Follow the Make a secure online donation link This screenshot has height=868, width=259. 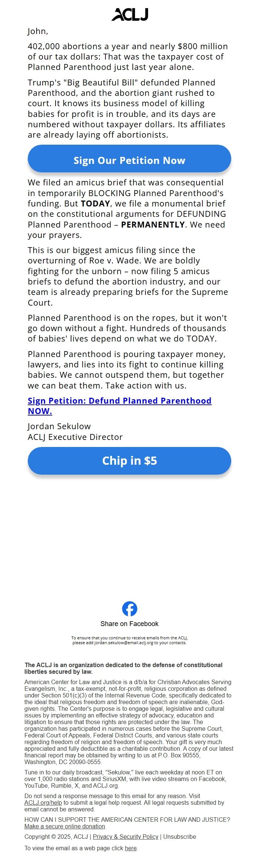point(65,826)
